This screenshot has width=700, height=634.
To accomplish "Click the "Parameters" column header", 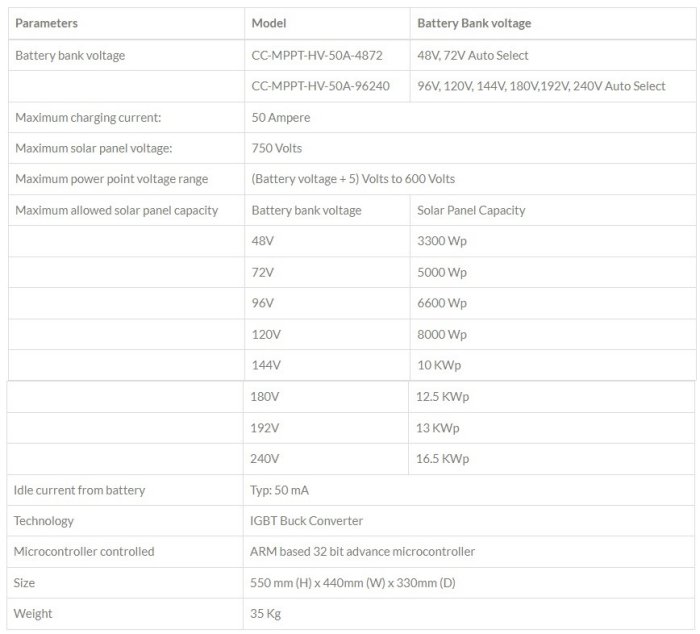I will (47, 23).
